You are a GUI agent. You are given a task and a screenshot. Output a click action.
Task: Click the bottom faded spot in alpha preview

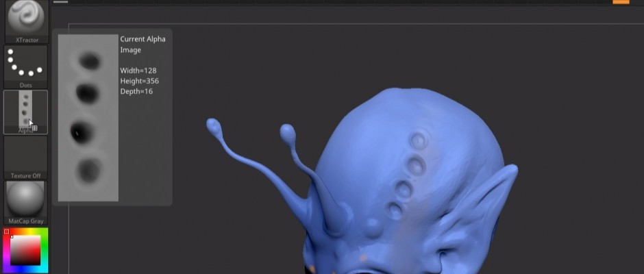click(88, 169)
